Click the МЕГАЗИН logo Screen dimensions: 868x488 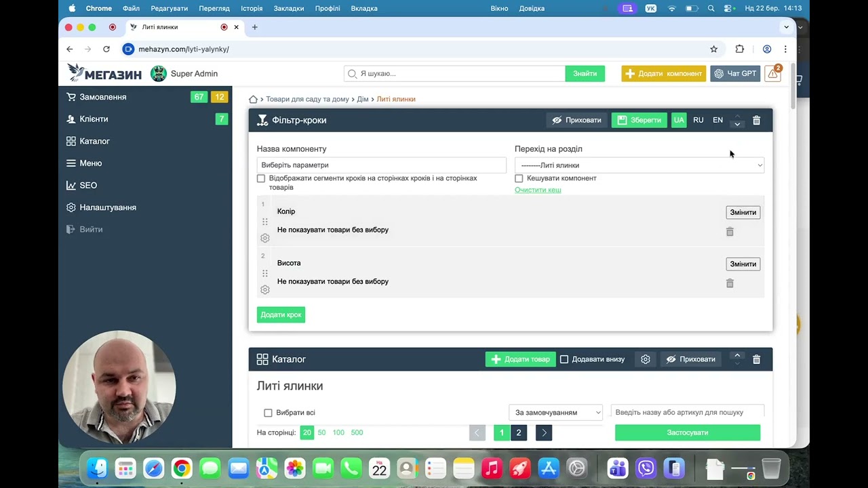coord(104,73)
